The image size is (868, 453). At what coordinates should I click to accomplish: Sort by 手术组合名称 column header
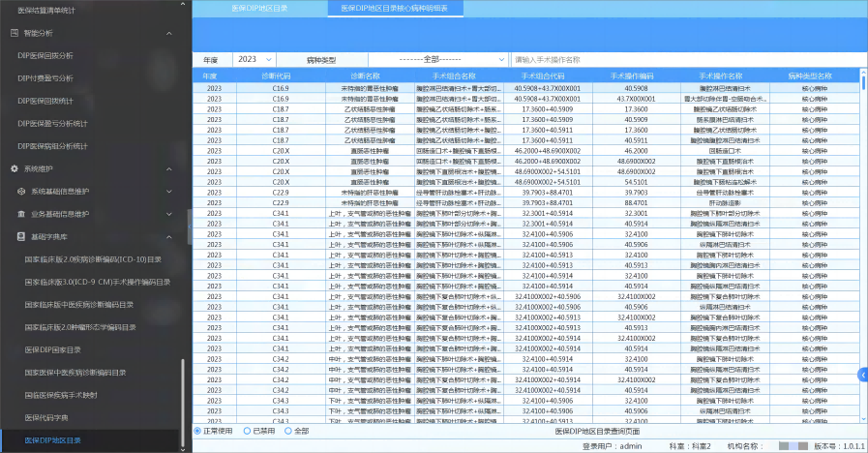(454, 75)
